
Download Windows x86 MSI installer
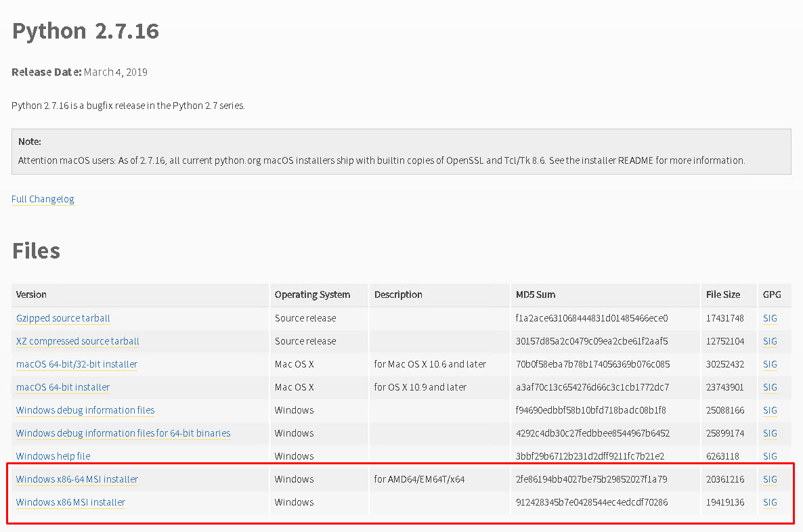(70, 502)
